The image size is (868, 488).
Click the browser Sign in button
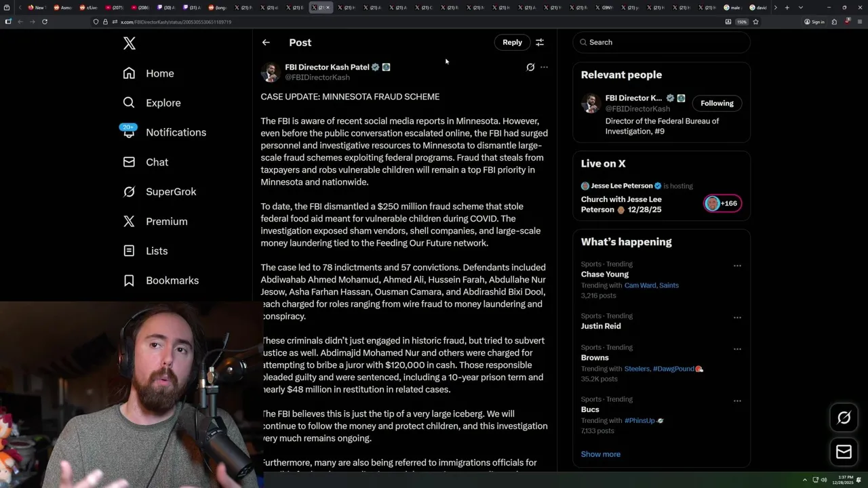coord(814,22)
